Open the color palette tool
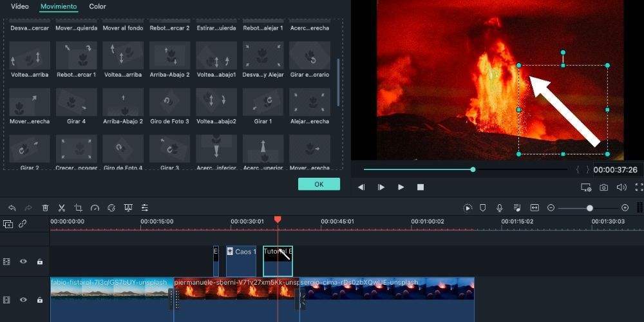This screenshot has height=322, width=644. coord(111,208)
